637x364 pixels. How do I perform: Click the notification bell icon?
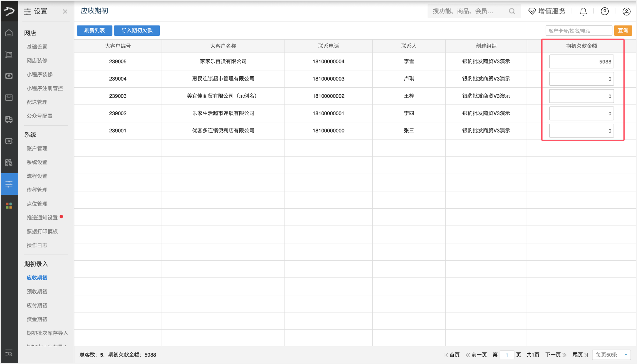tap(583, 11)
